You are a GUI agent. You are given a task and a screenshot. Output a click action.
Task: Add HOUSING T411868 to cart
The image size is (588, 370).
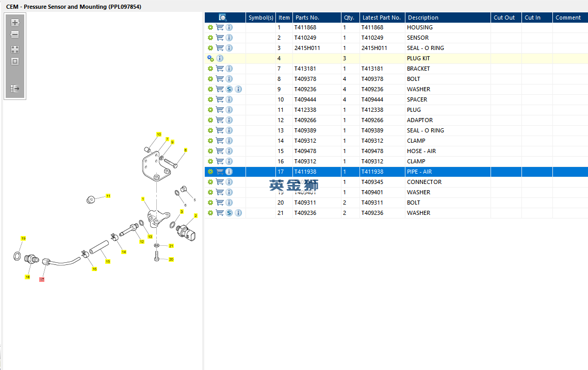[220, 27]
